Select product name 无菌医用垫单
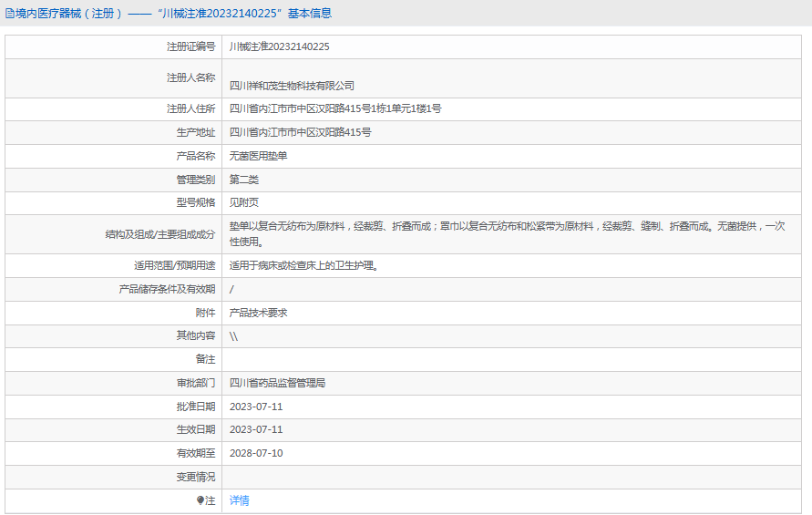 (x=259, y=156)
